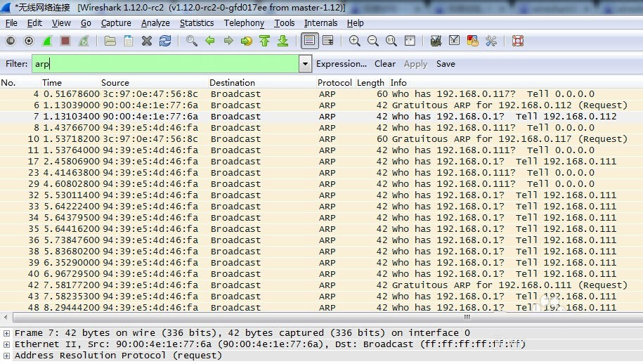Select packet 17 at time 2.45806900
Screen dimensions: 643x364
click(322, 162)
